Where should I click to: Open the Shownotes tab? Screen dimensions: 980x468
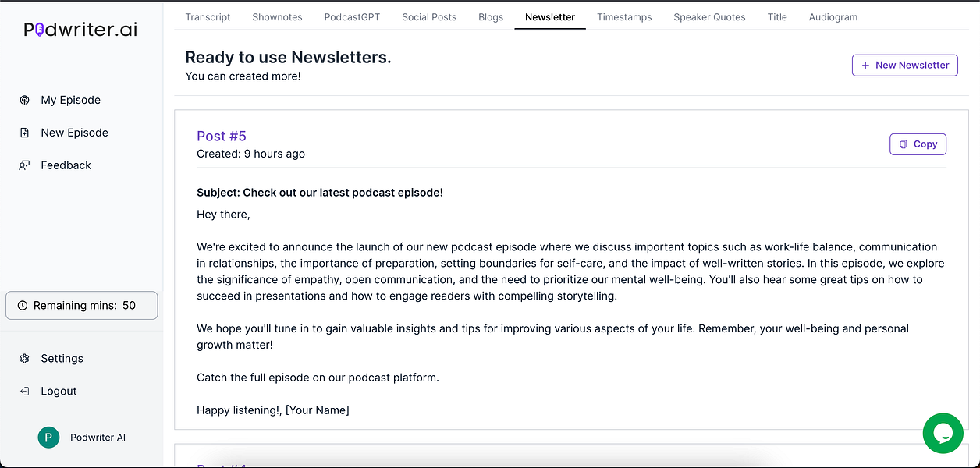click(x=277, y=16)
